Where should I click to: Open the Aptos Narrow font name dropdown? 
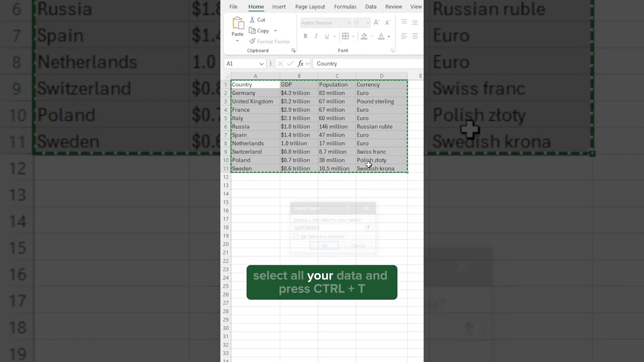(349, 23)
